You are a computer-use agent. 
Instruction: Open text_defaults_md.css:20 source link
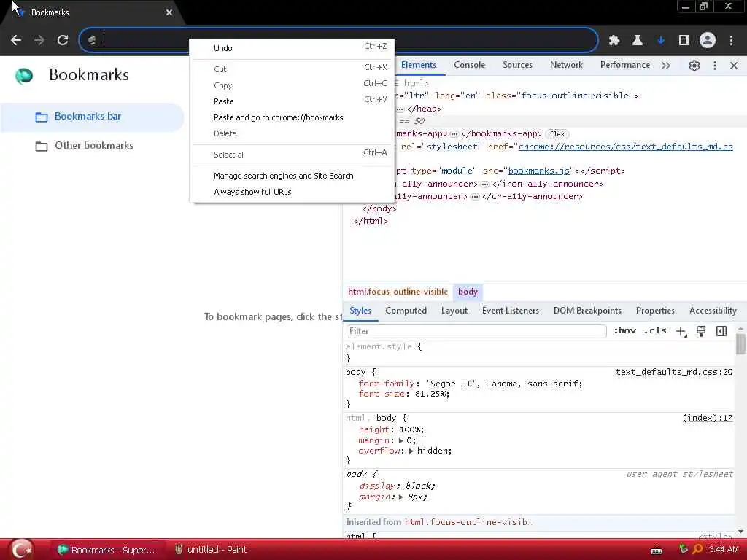pos(674,372)
